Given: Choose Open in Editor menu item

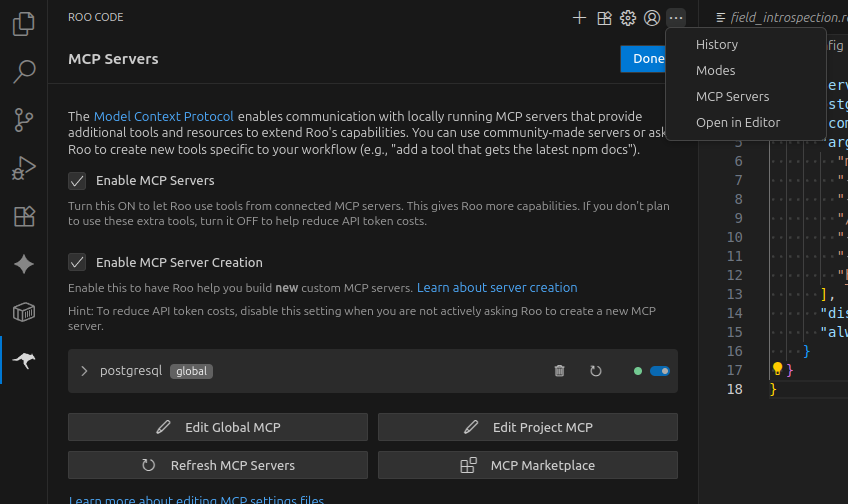Looking at the screenshot, I should coord(738,122).
